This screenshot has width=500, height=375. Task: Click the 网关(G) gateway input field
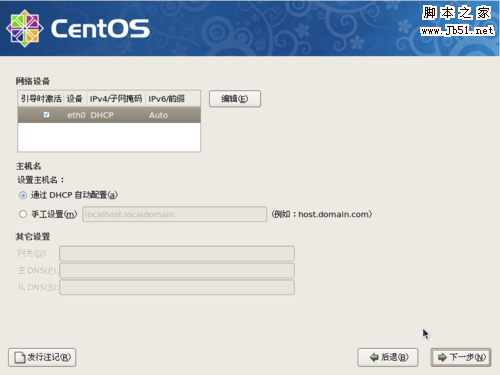pos(177,254)
